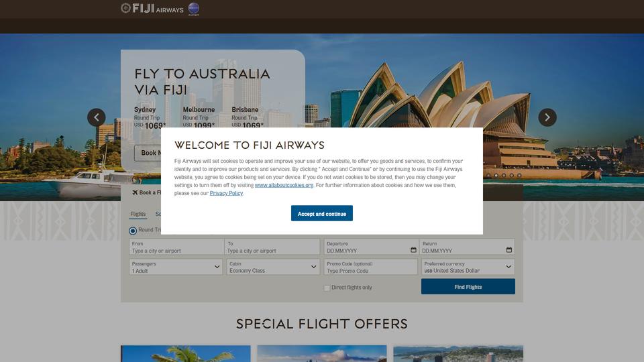644x362 pixels.
Task: Open the Preferred currency dropdown
Action: tap(468, 267)
